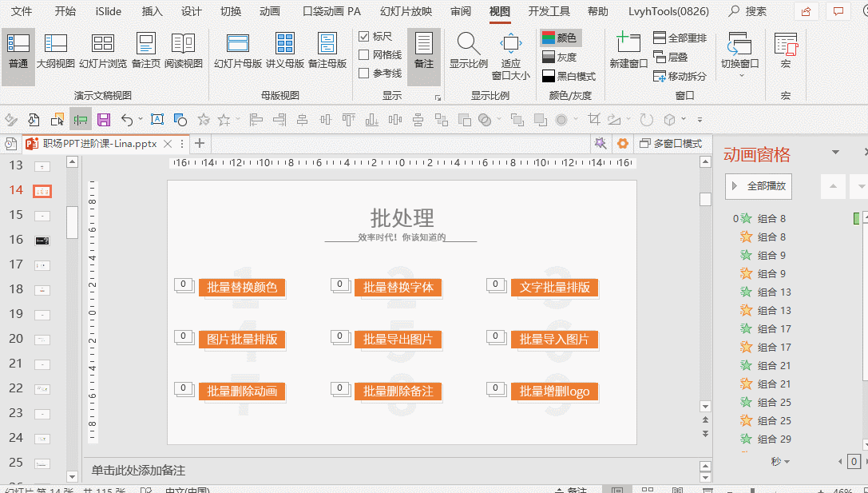
Task: Switch to the 插入 insert tab
Action: 153,12
